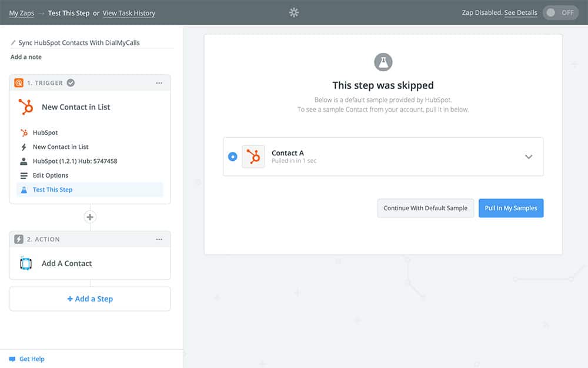Screen dimensions: 588x368
Task: Click Continue With Default Sample button
Action: coord(425,208)
